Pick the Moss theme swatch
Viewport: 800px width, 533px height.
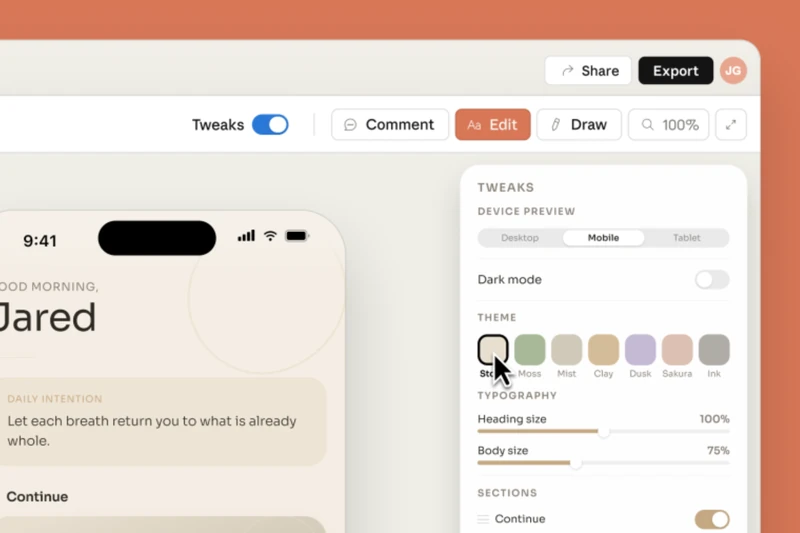click(x=530, y=350)
